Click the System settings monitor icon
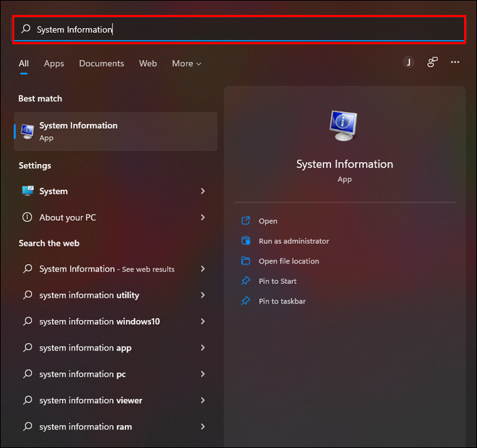The image size is (477, 448). click(28, 191)
